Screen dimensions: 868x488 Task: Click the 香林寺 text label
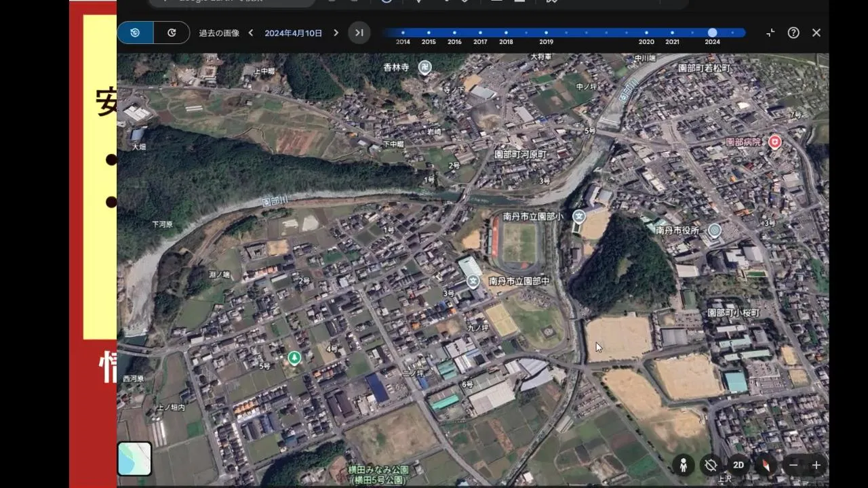[x=397, y=67]
